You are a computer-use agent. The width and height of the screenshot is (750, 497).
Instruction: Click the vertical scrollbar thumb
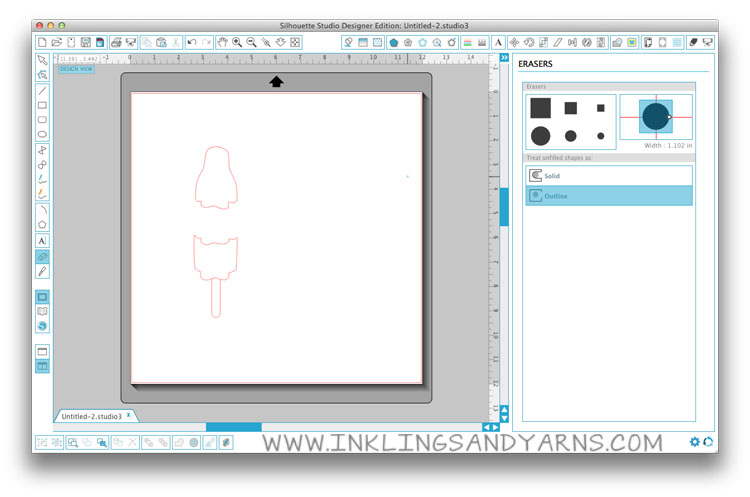[504, 207]
